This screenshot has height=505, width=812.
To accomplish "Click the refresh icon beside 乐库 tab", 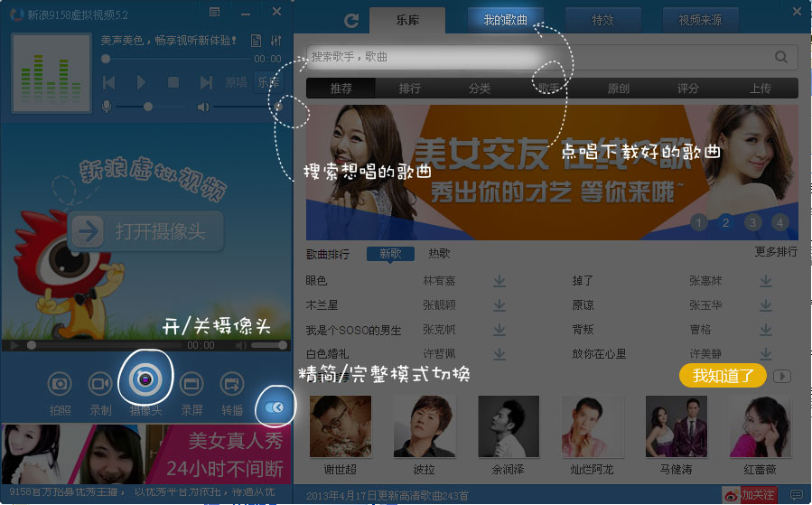I will [351, 21].
